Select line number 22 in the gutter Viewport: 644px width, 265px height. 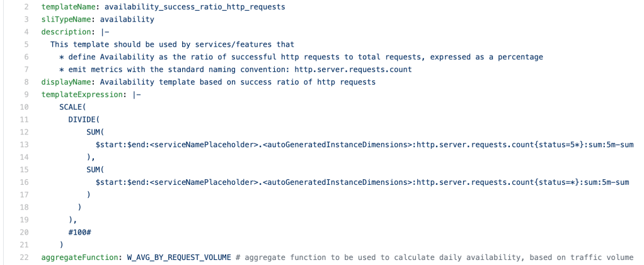coord(25,257)
